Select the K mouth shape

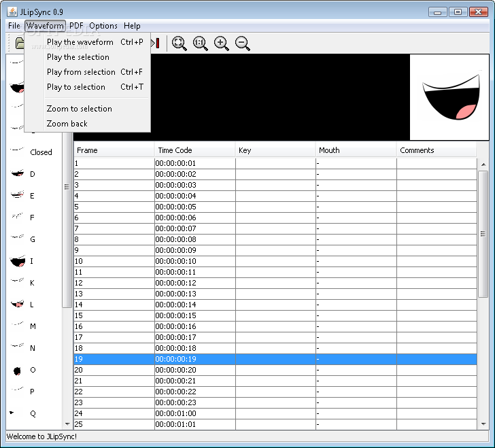[22, 283]
